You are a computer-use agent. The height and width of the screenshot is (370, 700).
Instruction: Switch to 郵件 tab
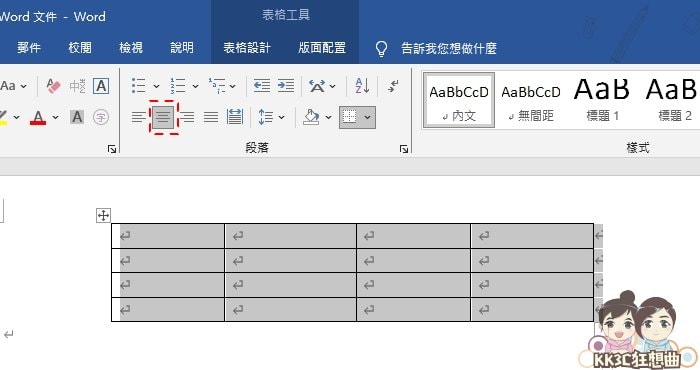29,48
